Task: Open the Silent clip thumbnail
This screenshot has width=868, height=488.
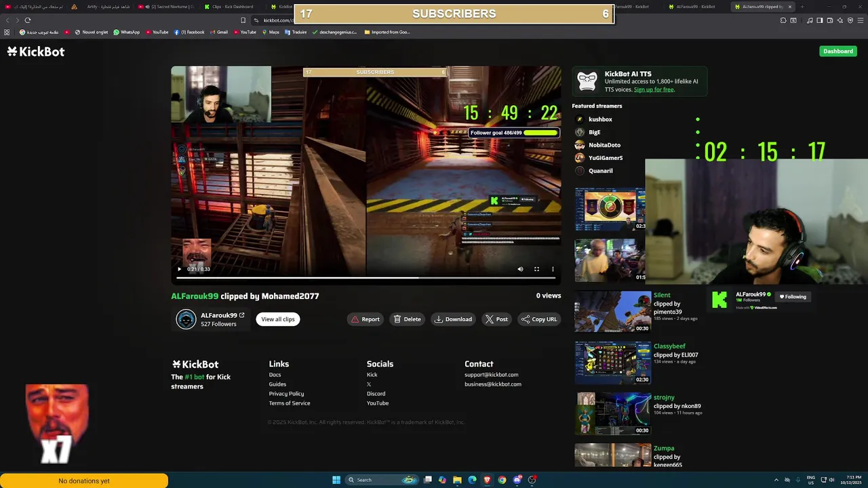Action: click(x=612, y=312)
